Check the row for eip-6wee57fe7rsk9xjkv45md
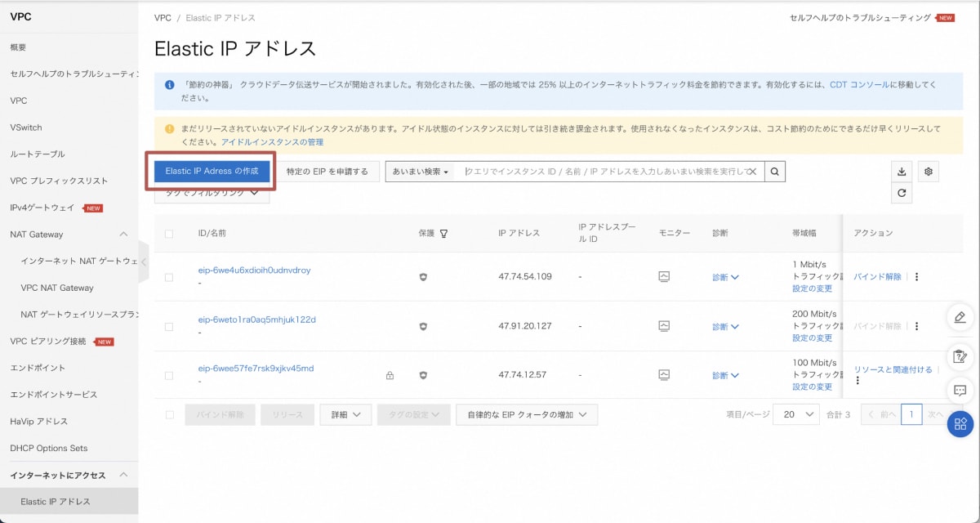This screenshot has height=523, width=980. pyautogui.click(x=168, y=376)
